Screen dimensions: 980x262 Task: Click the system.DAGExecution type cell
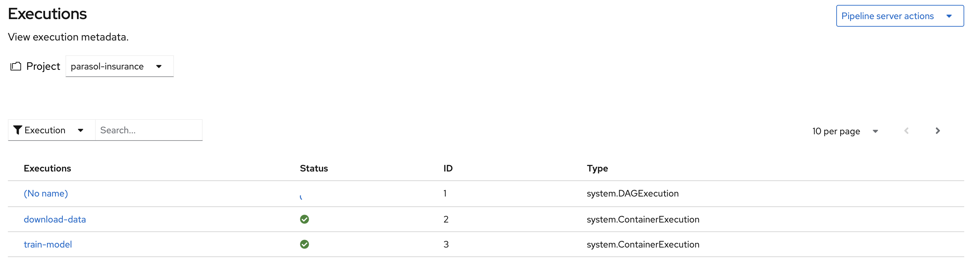pyautogui.click(x=633, y=194)
